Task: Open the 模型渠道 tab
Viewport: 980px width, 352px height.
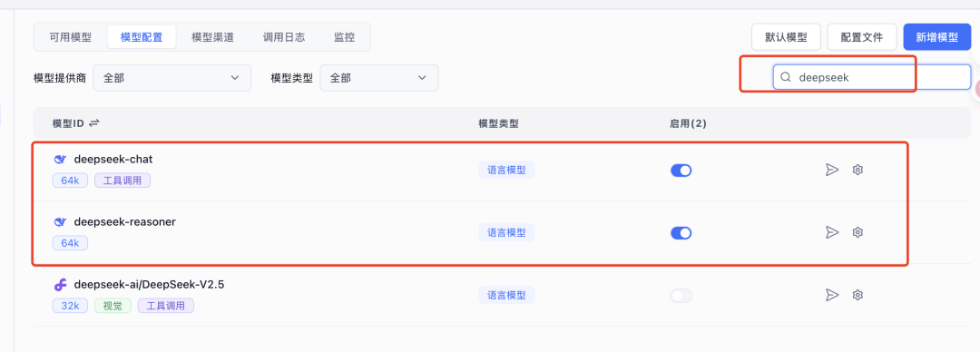Action: click(212, 37)
